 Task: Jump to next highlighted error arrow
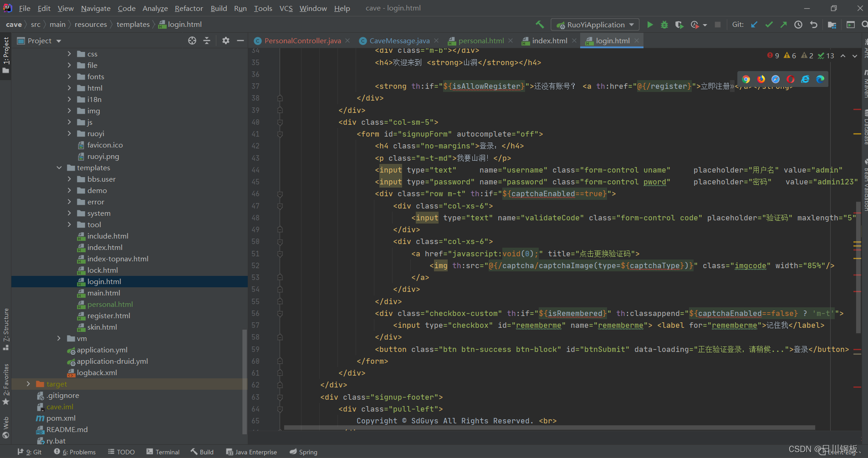(x=855, y=56)
